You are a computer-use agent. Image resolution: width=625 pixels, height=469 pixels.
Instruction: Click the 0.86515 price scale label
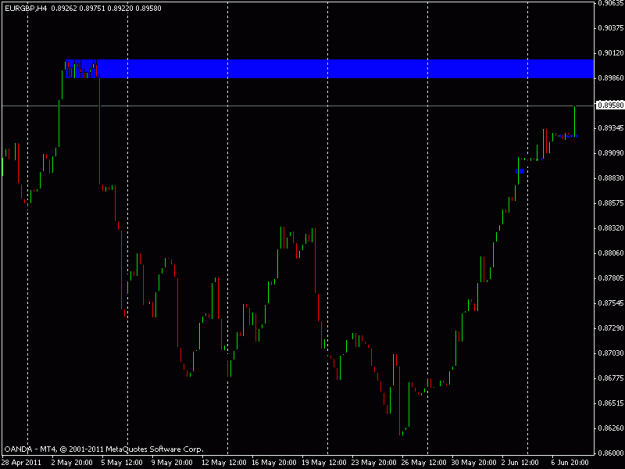tap(611, 403)
